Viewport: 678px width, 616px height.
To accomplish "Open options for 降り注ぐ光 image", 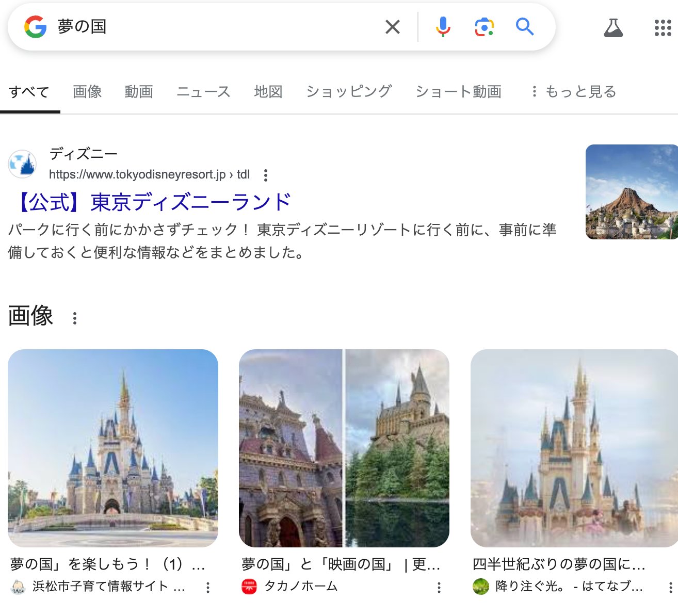I will [x=670, y=587].
